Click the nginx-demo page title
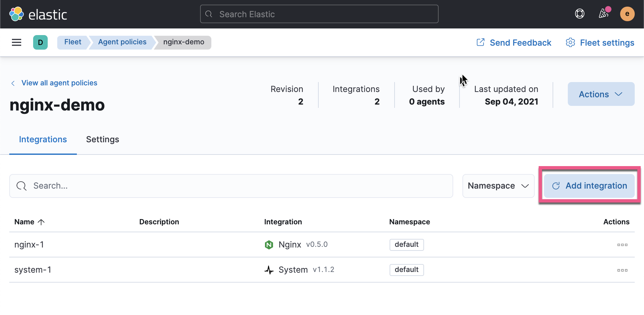 57,105
